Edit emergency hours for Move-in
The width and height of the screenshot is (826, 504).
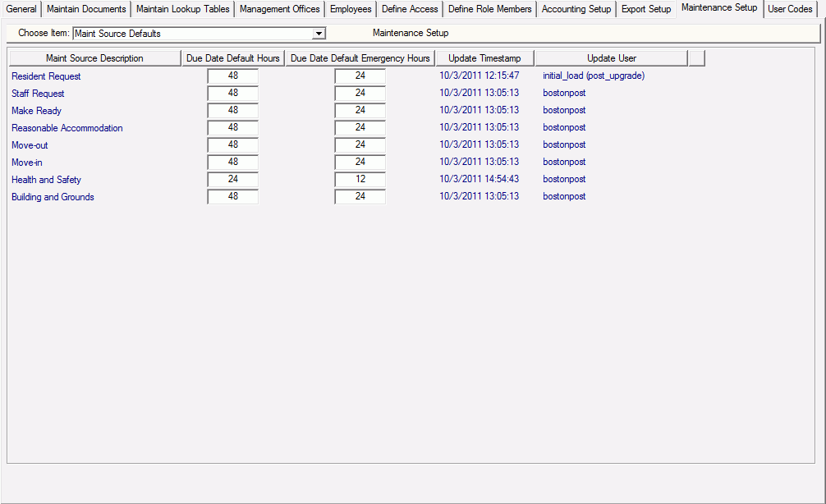click(360, 163)
